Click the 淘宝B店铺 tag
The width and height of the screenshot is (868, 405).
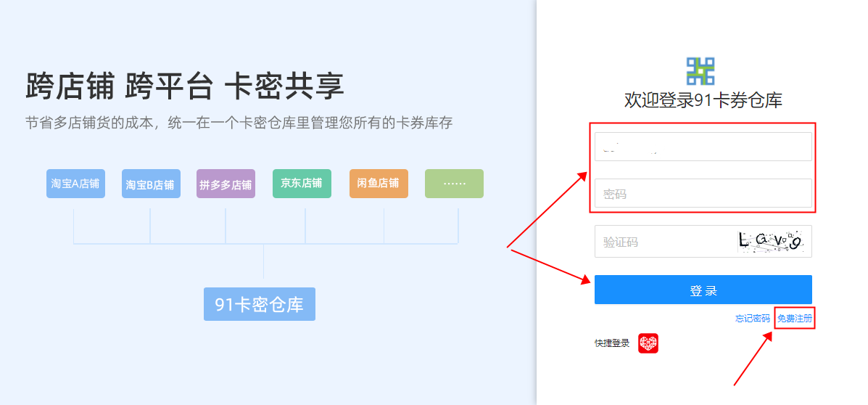click(151, 184)
